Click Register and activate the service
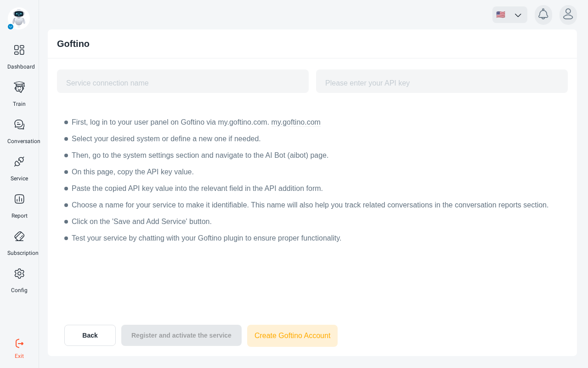The image size is (588, 368). coord(181,335)
